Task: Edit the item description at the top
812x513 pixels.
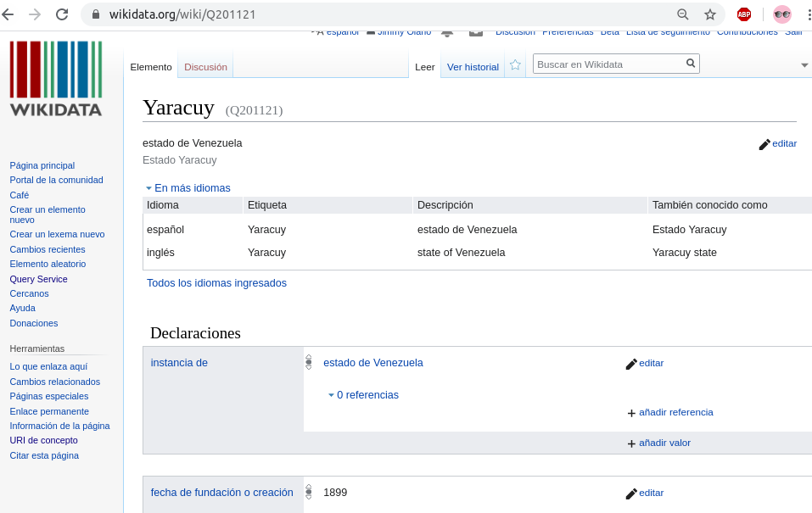Action: click(777, 144)
